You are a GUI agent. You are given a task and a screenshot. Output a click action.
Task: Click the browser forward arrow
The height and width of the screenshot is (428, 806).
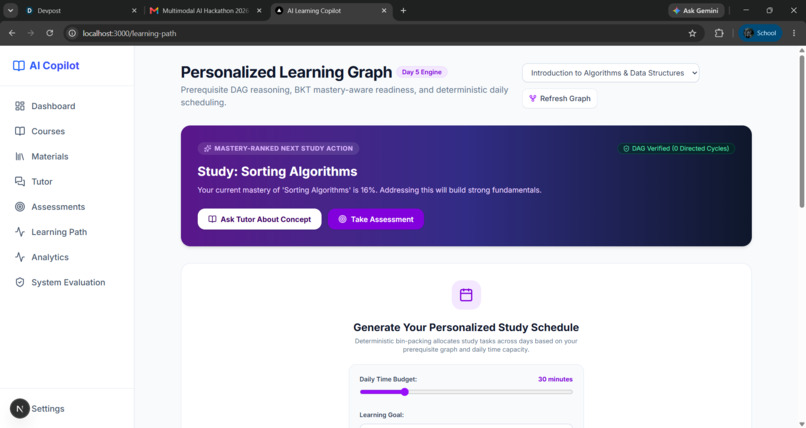click(x=31, y=33)
